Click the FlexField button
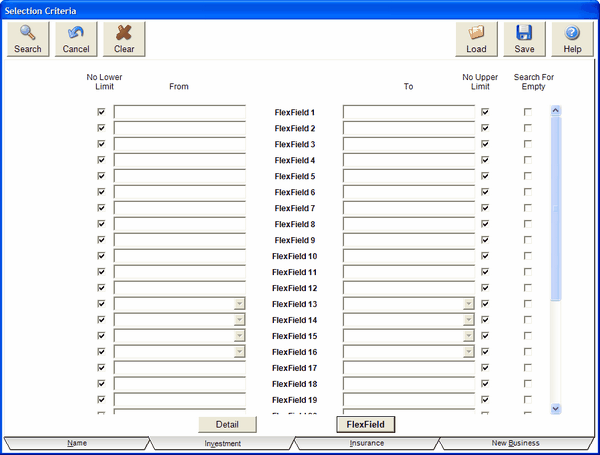This screenshot has width=600, height=455. pos(365,424)
